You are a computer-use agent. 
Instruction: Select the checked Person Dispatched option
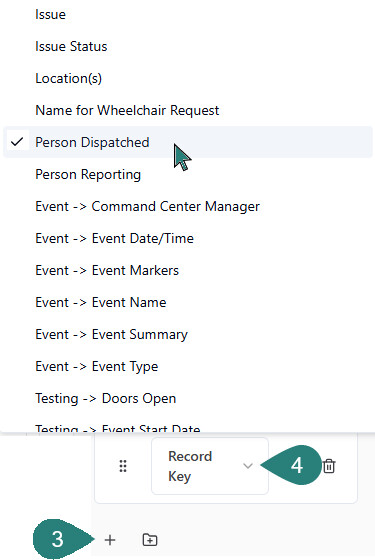(x=188, y=142)
